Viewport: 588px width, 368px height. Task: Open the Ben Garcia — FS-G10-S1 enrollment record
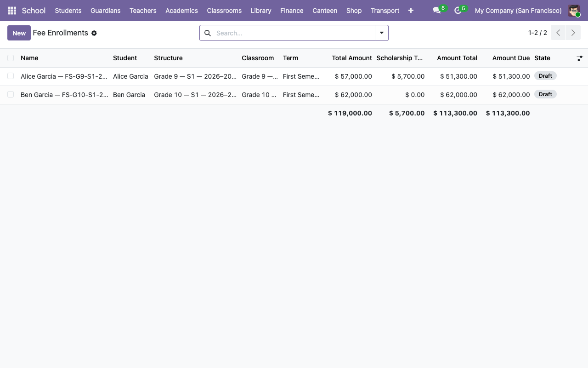point(64,95)
